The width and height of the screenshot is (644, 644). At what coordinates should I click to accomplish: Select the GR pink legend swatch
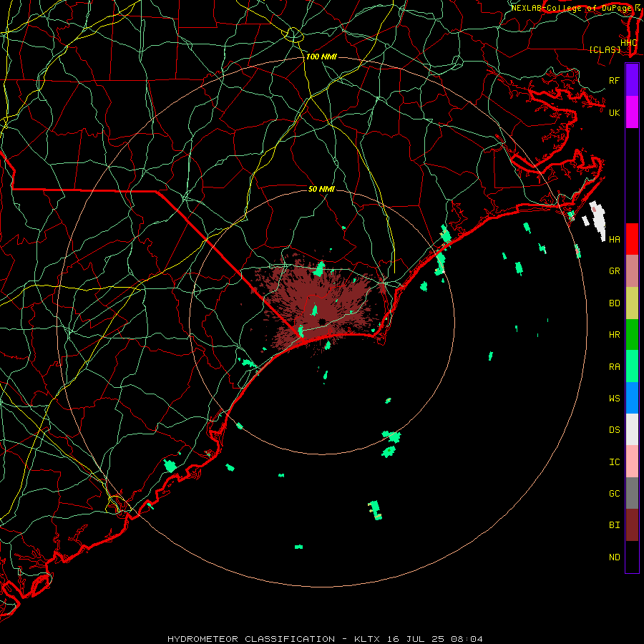[632, 271]
